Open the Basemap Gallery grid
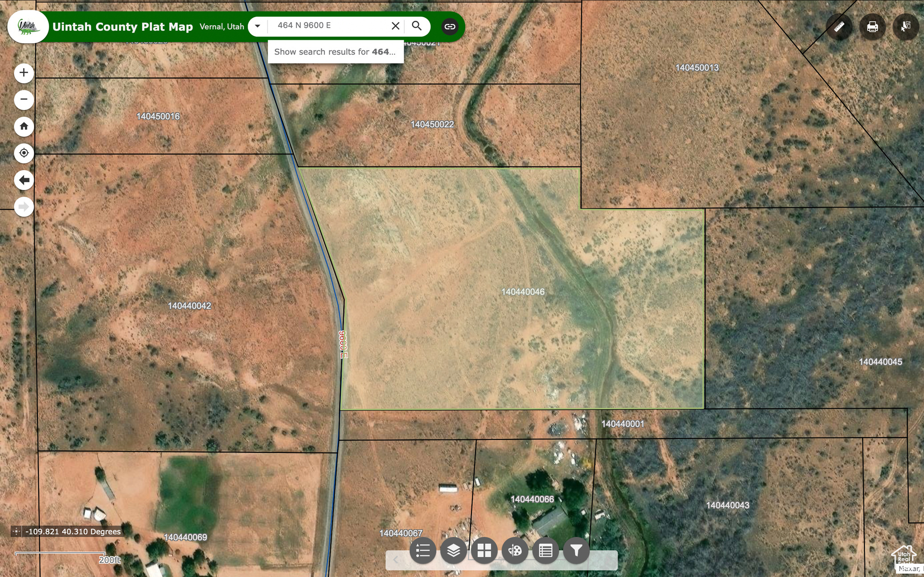924x577 pixels. 484,550
